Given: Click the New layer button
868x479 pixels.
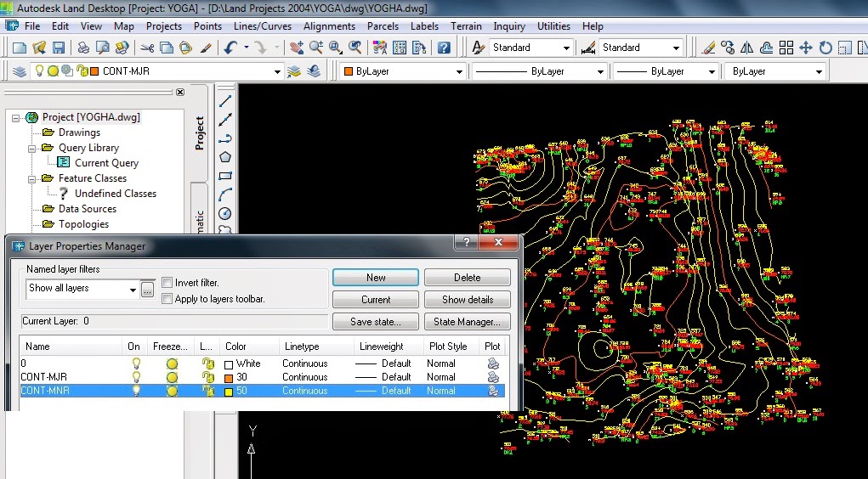Looking at the screenshot, I should point(376,278).
